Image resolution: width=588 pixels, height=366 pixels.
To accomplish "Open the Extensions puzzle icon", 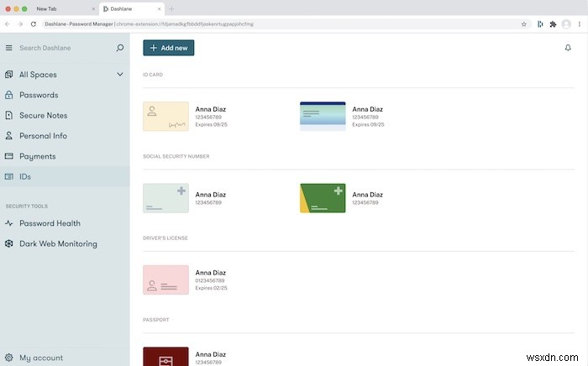I will [x=553, y=24].
